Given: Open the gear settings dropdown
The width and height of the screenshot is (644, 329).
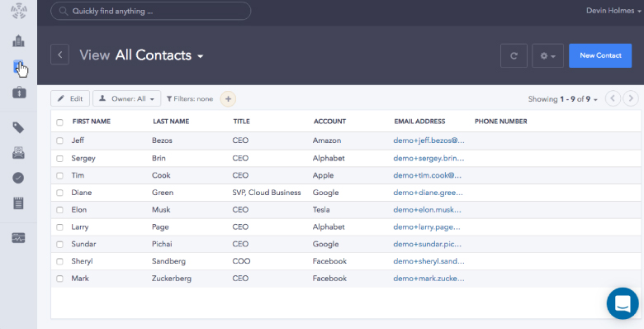Looking at the screenshot, I should pyautogui.click(x=548, y=55).
